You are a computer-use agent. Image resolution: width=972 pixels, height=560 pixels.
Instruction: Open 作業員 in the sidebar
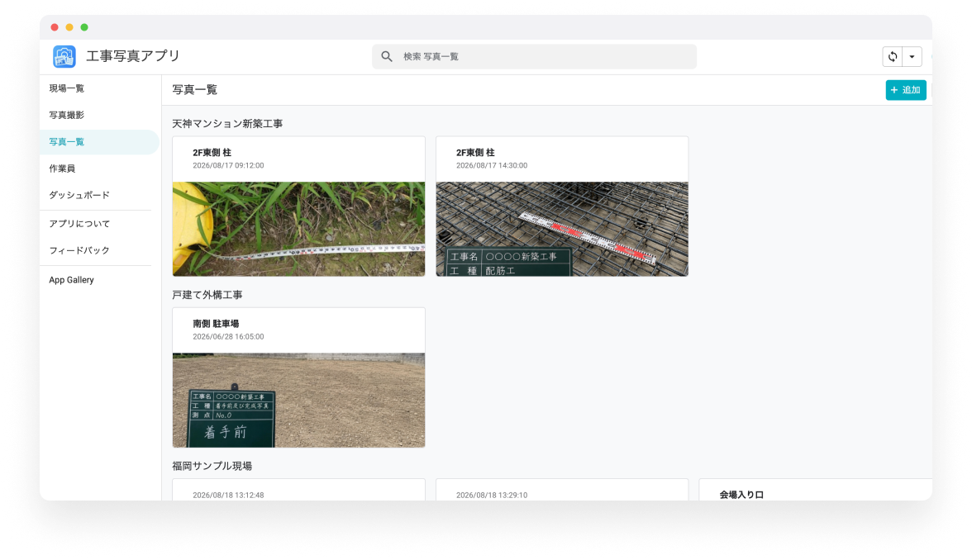click(99, 168)
